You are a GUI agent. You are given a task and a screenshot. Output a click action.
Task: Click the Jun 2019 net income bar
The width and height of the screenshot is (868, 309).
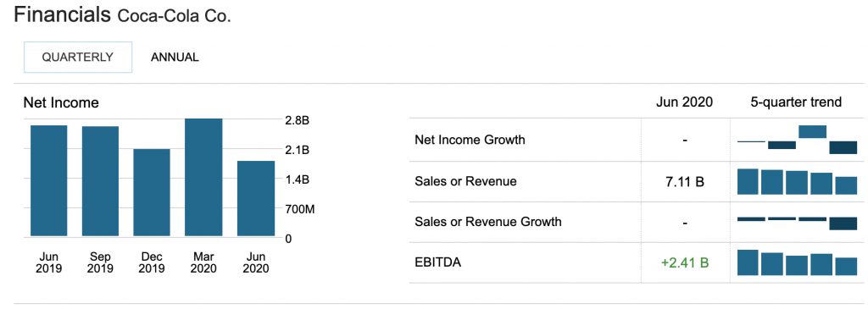click(x=48, y=181)
